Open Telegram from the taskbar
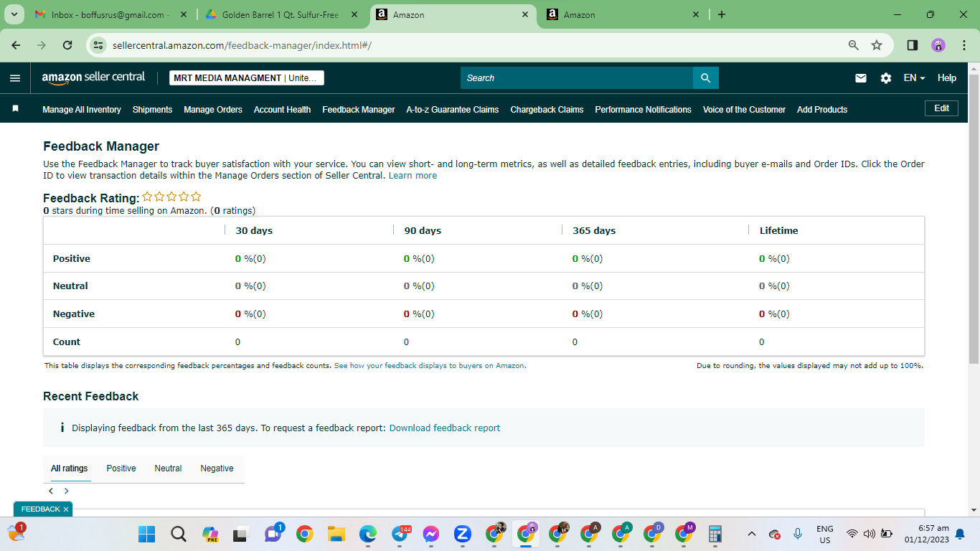The width and height of the screenshot is (980, 551). pos(400,534)
